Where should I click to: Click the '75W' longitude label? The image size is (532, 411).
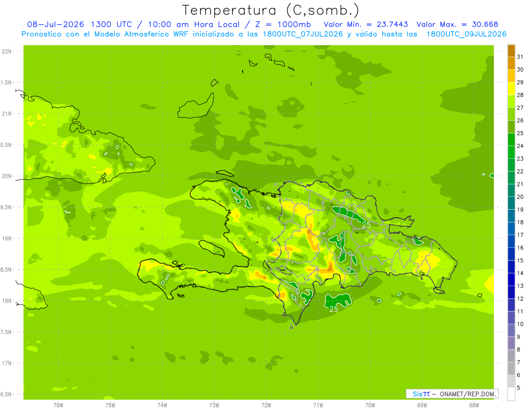pos(110,405)
